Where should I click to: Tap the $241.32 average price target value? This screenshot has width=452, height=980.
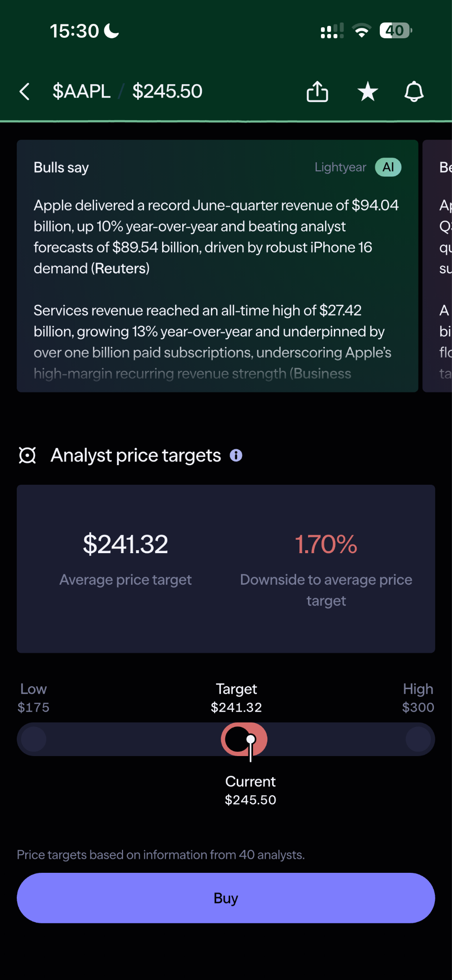coord(125,544)
